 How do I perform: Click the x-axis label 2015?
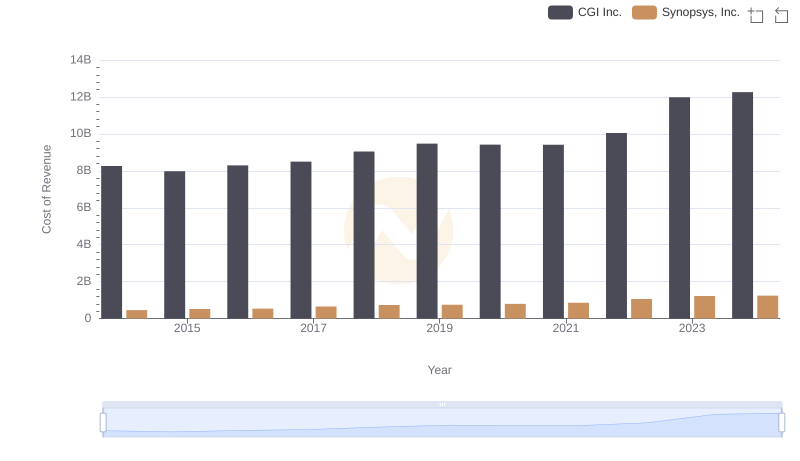(x=187, y=328)
